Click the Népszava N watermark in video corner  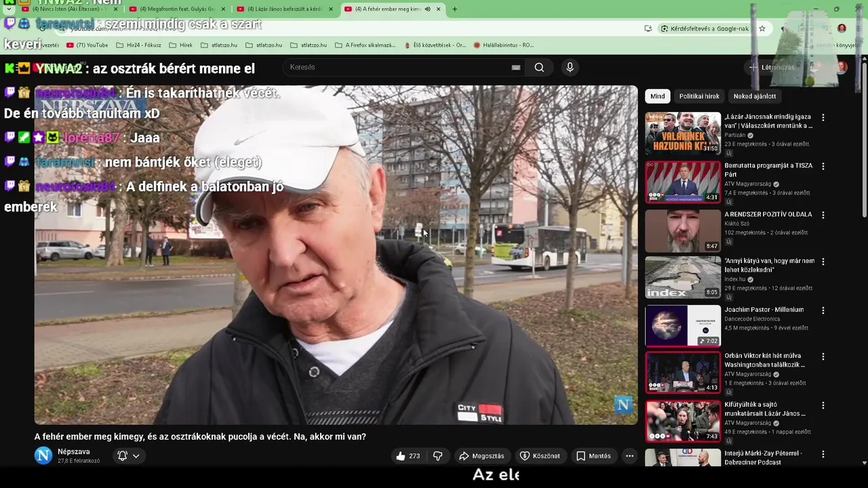pyautogui.click(x=623, y=405)
